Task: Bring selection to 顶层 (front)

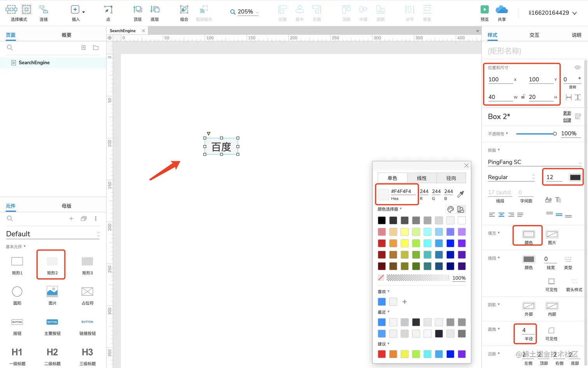Action: (137, 10)
